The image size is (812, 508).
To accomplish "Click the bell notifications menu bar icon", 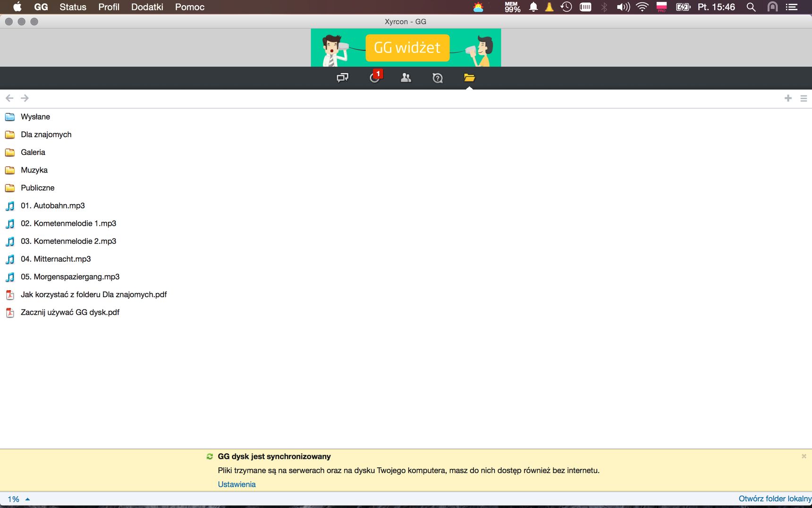I will (x=533, y=7).
